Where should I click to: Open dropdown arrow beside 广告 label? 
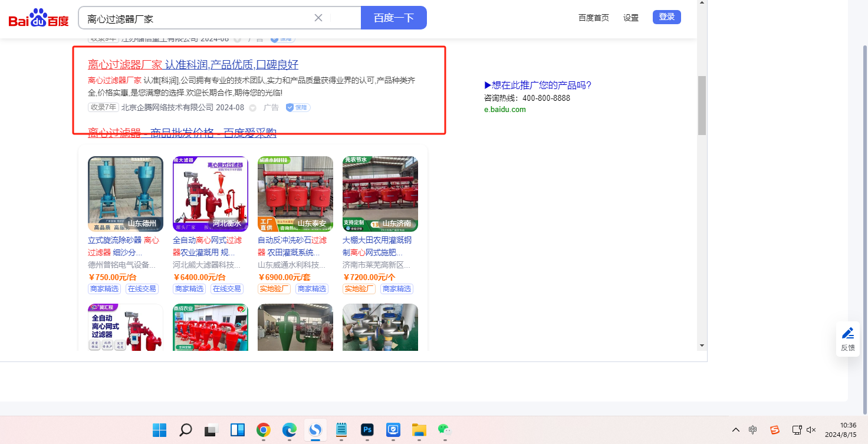253,108
